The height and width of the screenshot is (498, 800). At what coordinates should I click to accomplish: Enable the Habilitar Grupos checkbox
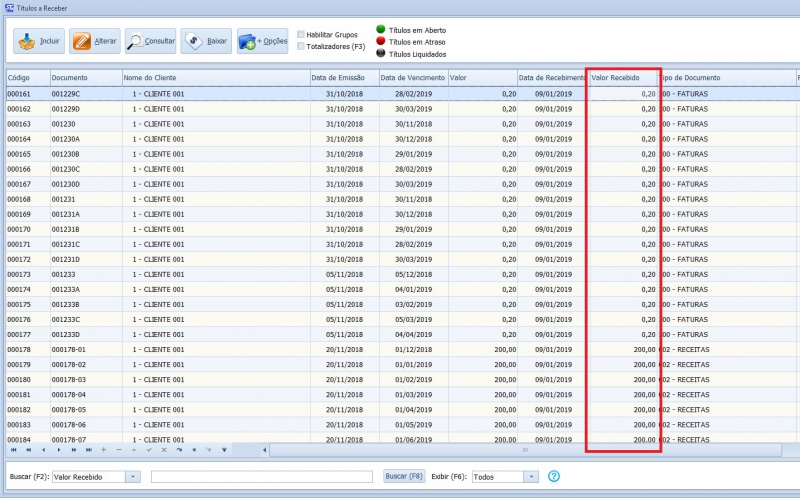[301, 35]
